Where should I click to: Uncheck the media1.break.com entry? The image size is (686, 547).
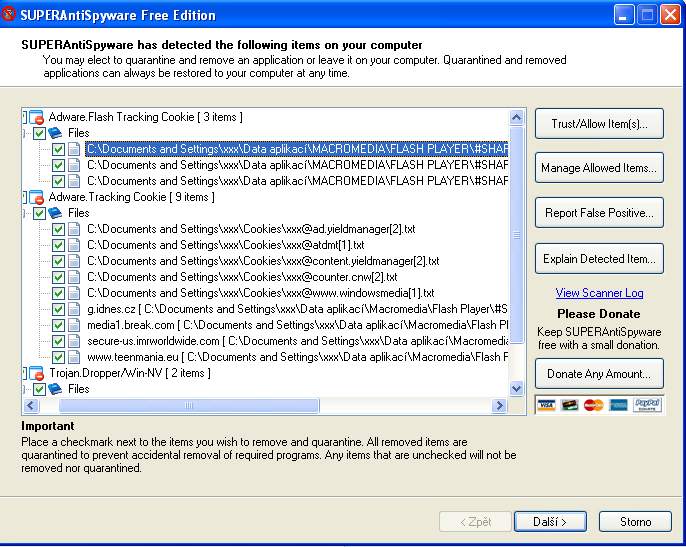[58, 326]
